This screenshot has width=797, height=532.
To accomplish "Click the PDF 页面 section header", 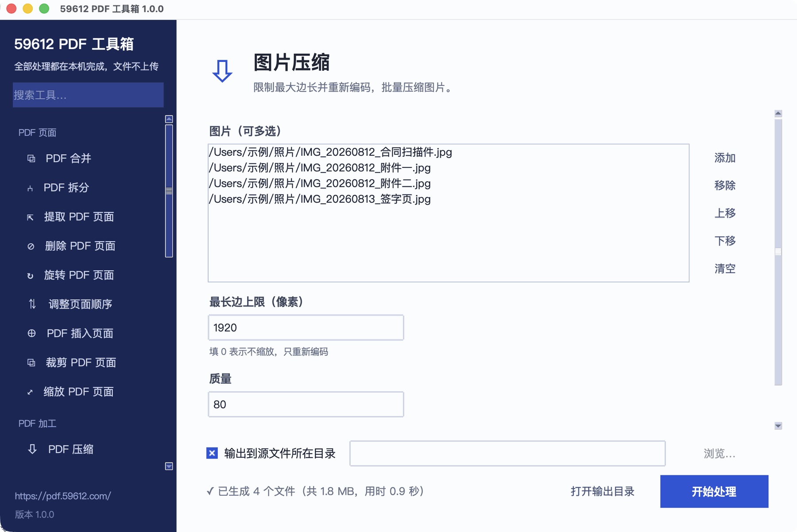I will tap(37, 132).
